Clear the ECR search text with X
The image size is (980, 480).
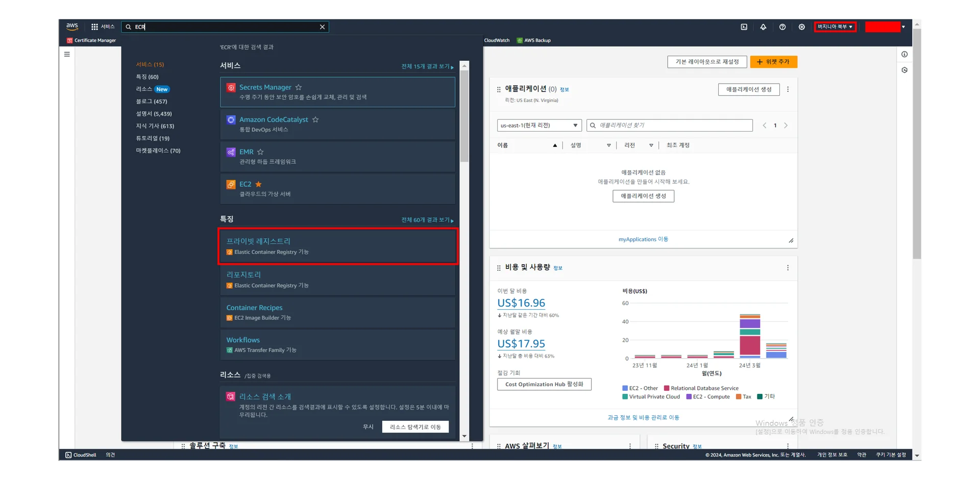(x=322, y=27)
